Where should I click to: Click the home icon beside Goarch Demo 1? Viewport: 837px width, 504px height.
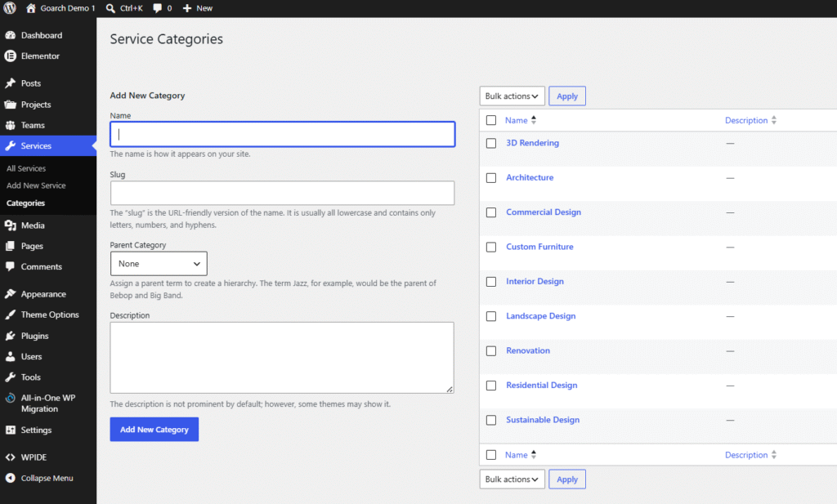(x=31, y=8)
